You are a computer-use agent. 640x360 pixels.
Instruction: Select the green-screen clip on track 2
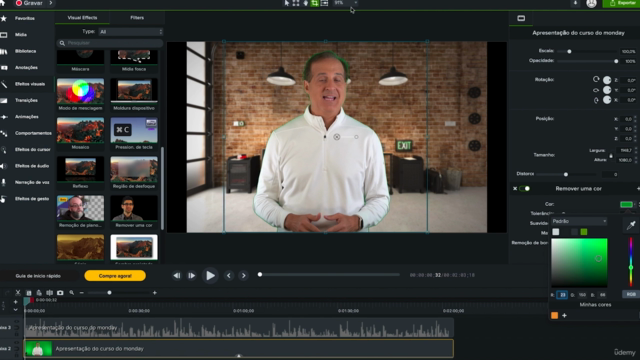[239, 349]
